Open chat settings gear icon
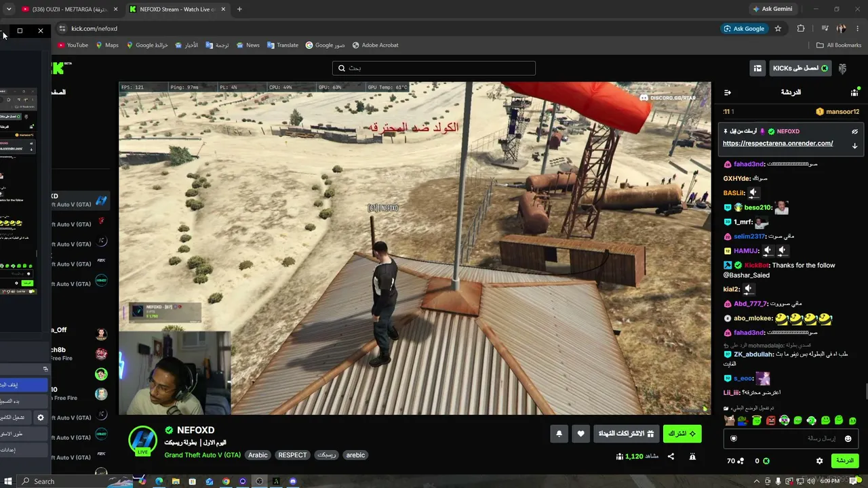The width and height of the screenshot is (868, 488). 819,461
